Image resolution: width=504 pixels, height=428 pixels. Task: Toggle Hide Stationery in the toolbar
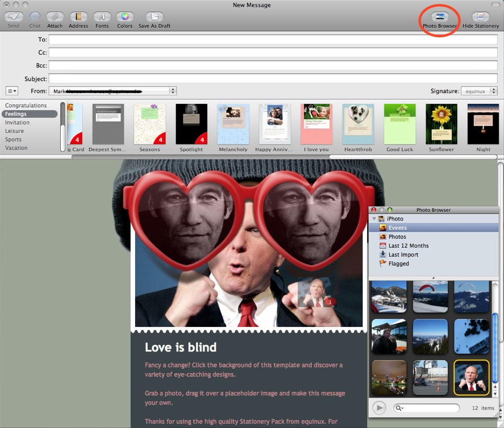point(480,17)
